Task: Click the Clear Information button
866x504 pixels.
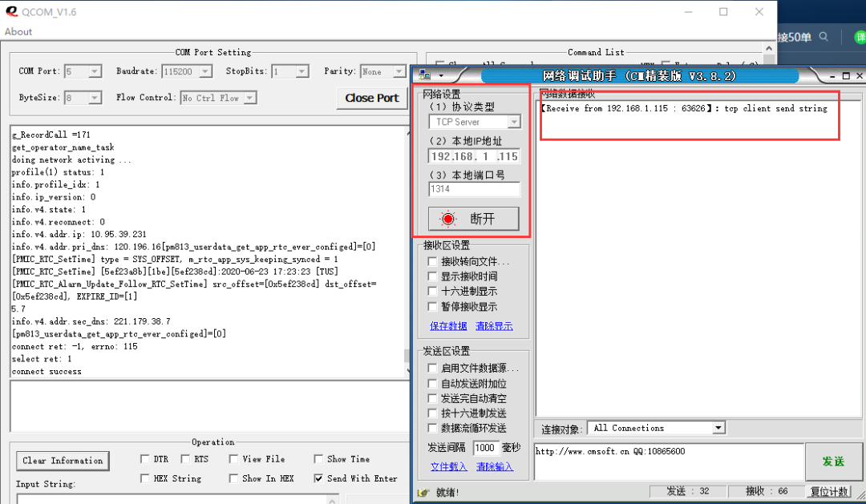Action: (63, 461)
